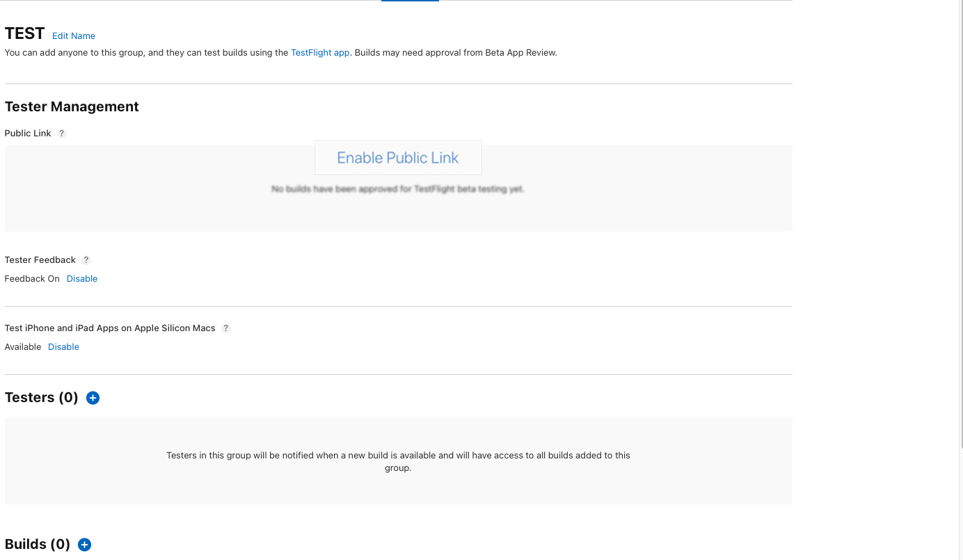Disable tester feedback

(x=82, y=278)
